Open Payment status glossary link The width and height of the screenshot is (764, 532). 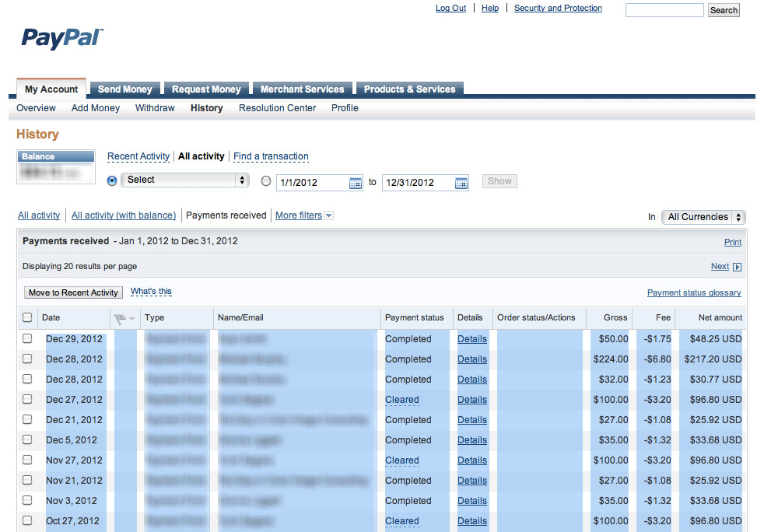(x=694, y=292)
